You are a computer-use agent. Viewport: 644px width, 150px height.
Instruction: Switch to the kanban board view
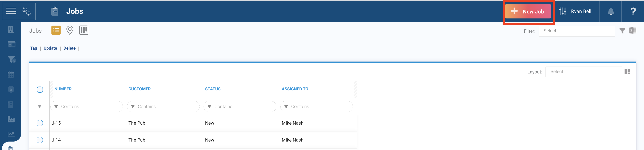coord(84,30)
